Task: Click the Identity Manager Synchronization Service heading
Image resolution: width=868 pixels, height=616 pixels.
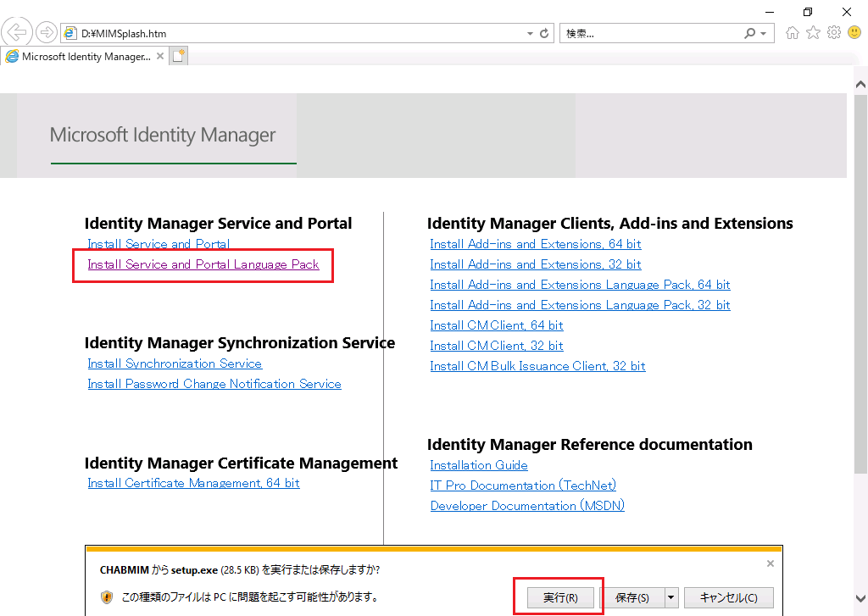Action: click(x=240, y=343)
